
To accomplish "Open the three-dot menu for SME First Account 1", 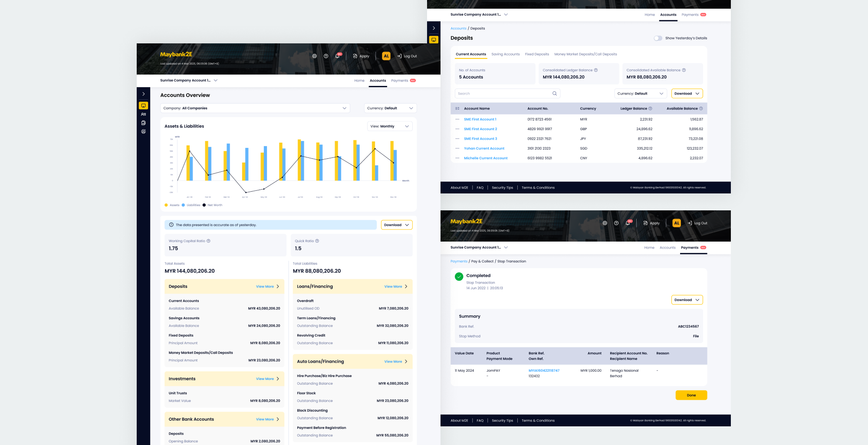I will tap(457, 119).
